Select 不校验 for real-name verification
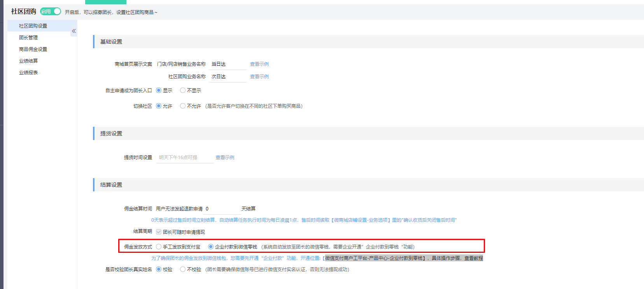This screenshot has height=289, width=644. pyautogui.click(x=183, y=270)
